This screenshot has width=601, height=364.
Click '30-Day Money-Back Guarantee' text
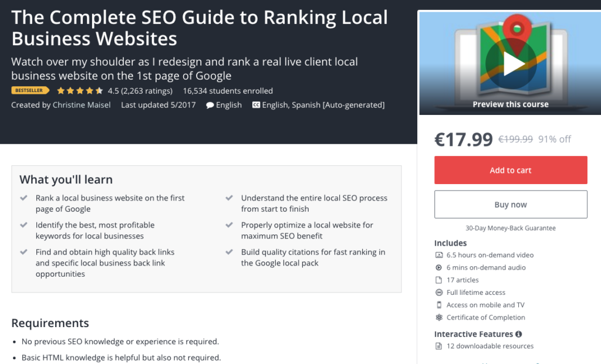[x=511, y=228]
